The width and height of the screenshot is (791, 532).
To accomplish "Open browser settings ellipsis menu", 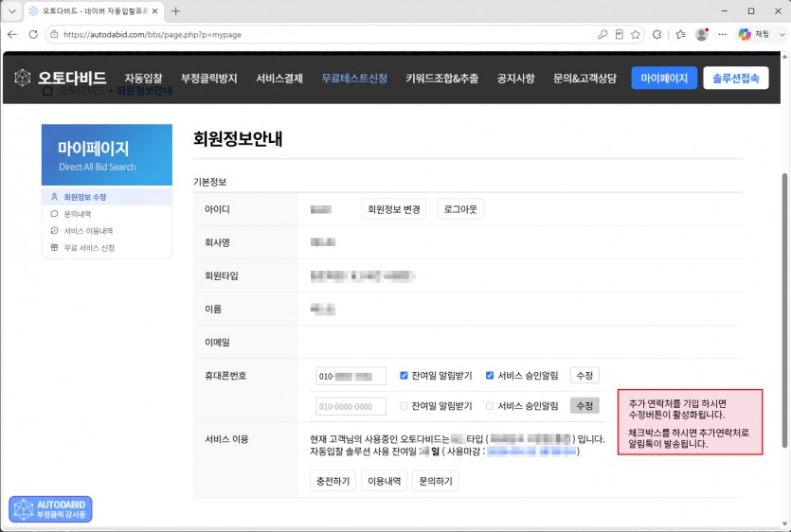I will pyautogui.click(x=723, y=34).
